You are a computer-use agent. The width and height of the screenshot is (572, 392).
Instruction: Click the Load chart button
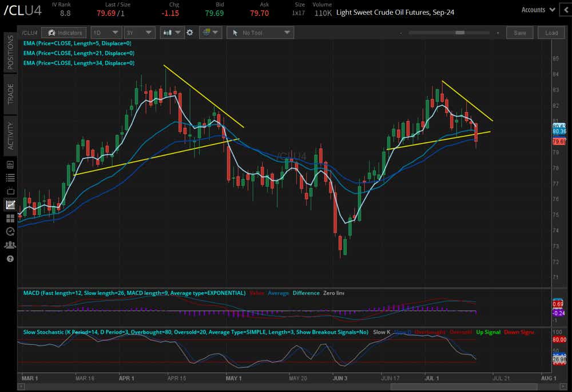(551, 33)
